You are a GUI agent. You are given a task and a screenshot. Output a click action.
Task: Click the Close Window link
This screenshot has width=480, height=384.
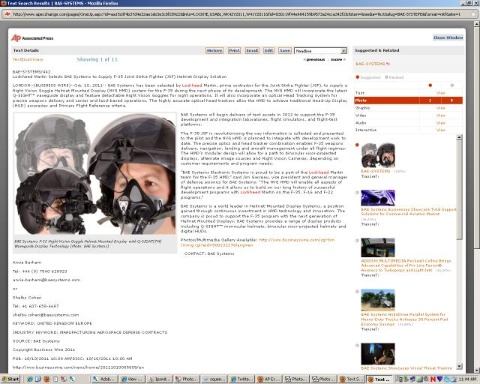(448, 38)
